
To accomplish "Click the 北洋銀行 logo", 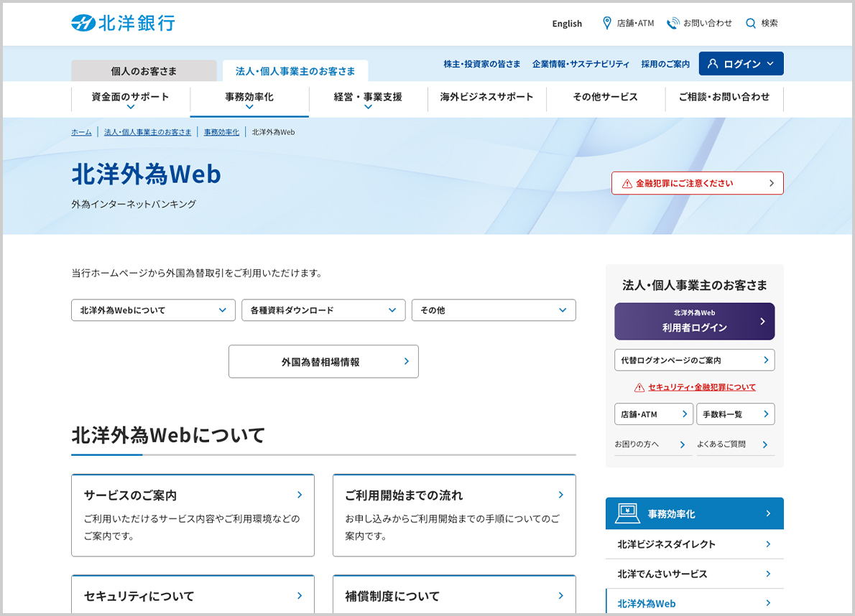I will pos(124,23).
